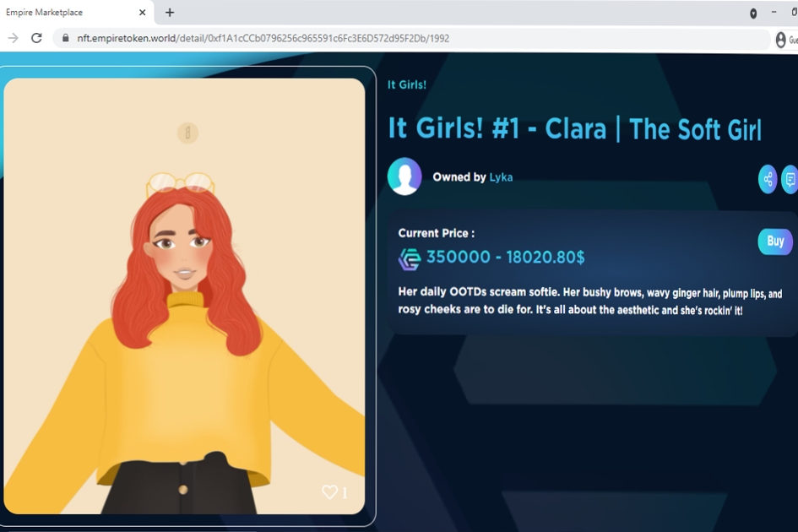
Task: Open the comment chat bubble icon
Action: tap(790, 179)
